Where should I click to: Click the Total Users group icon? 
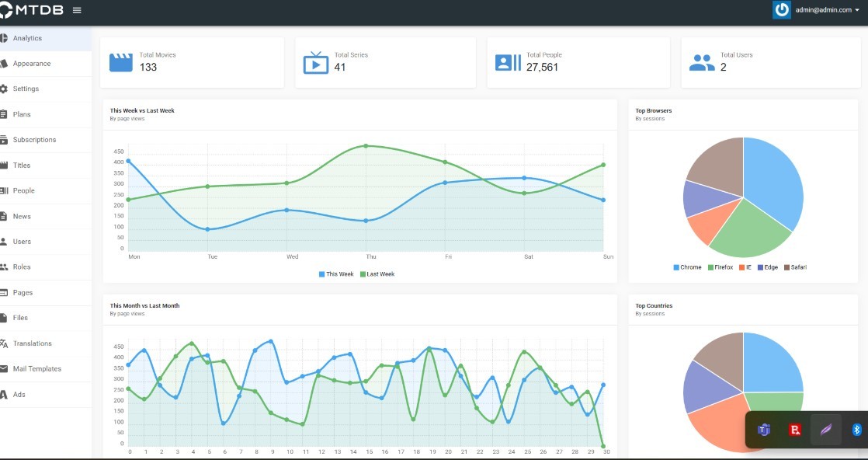702,62
